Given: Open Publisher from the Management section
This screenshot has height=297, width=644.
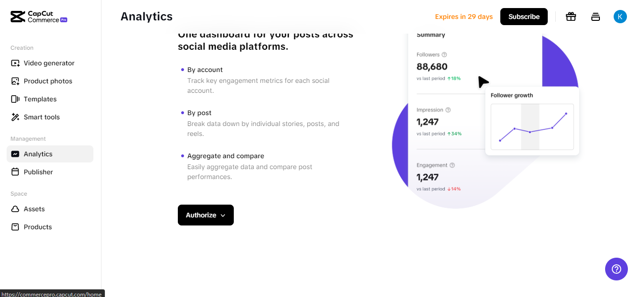Looking at the screenshot, I should [38, 172].
